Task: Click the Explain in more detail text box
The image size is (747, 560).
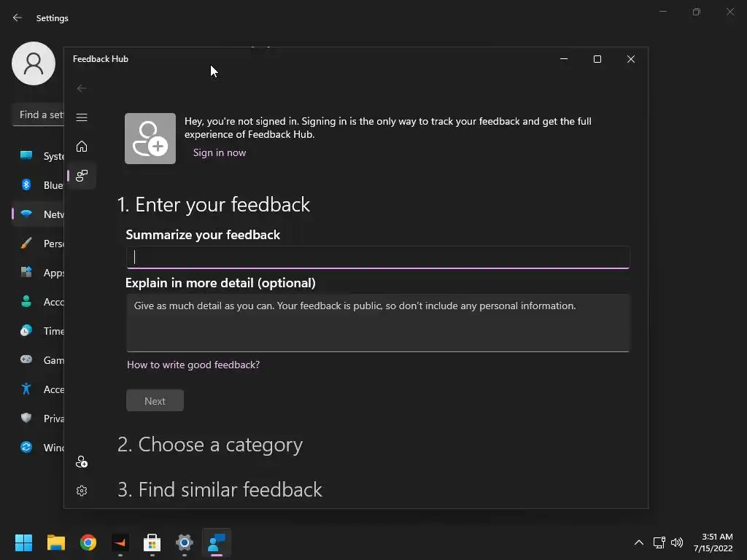Action: pos(378,323)
